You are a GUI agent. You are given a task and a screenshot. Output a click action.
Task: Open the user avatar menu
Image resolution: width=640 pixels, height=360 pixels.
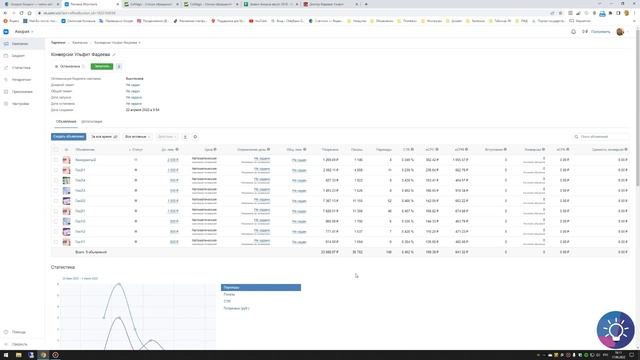620,31
